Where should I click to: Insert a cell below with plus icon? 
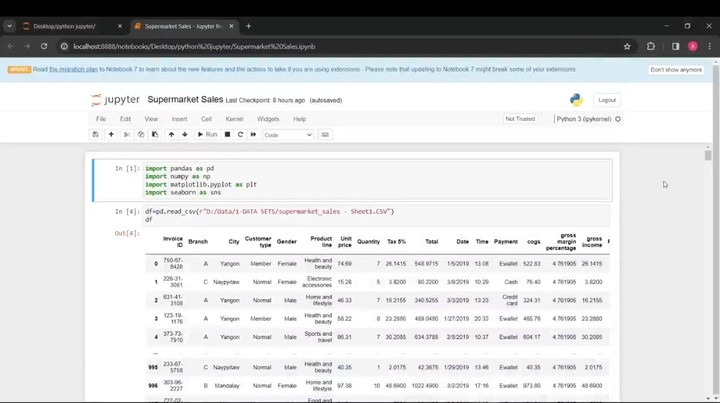point(111,134)
